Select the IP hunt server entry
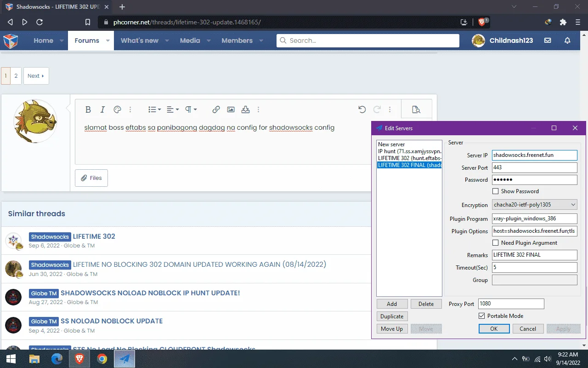Viewport: 588px width, 368px height. point(409,151)
